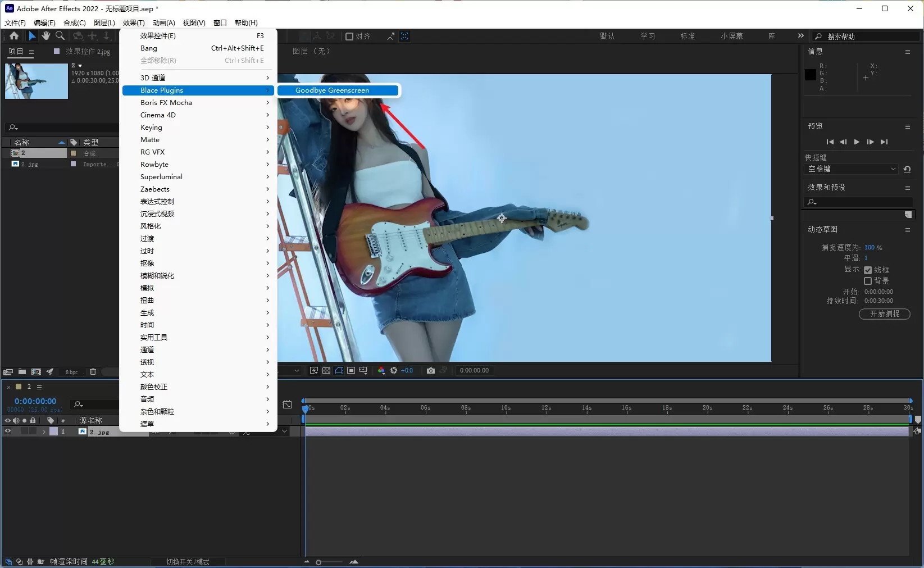Switch to the 效果控件 2.jpg tab
924x568 pixels.
pyautogui.click(x=88, y=52)
